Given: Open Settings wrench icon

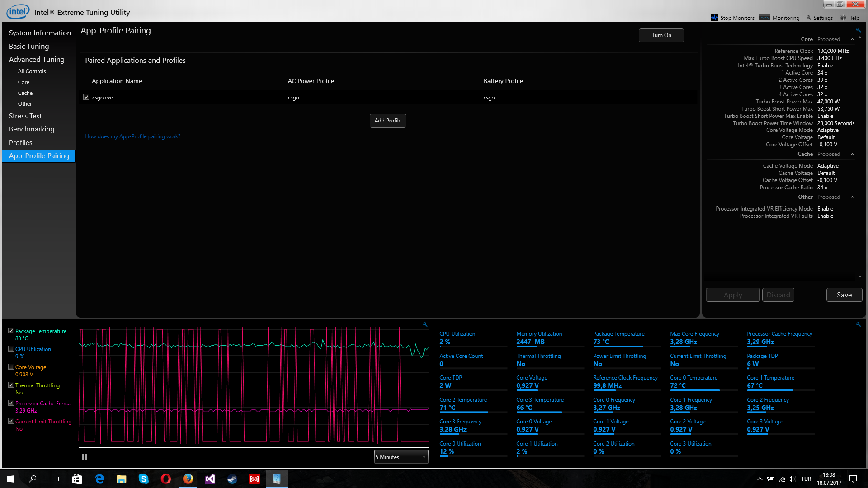Looking at the screenshot, I should pos(809,18).
